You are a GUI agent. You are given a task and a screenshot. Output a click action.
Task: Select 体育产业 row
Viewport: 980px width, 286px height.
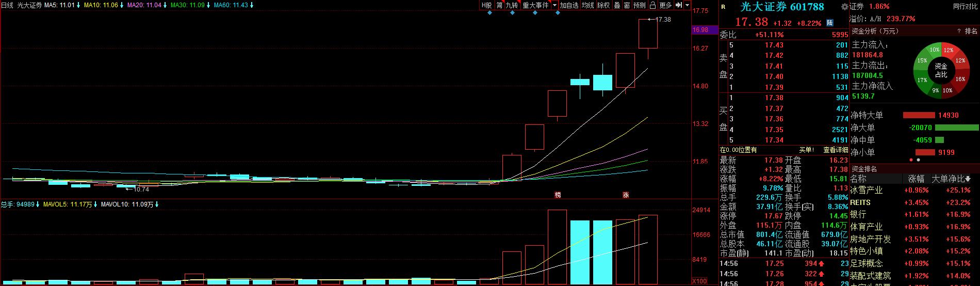tap(914, 227)
